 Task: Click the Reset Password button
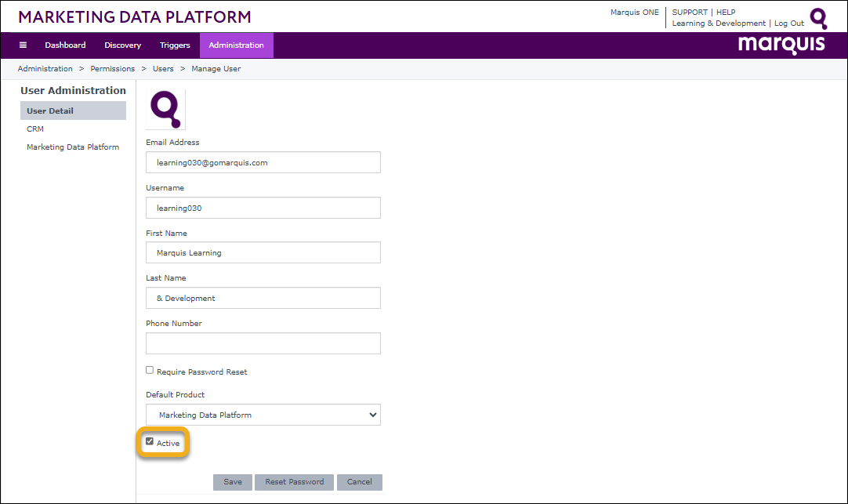pyautogui.click(x=295, y=482)
